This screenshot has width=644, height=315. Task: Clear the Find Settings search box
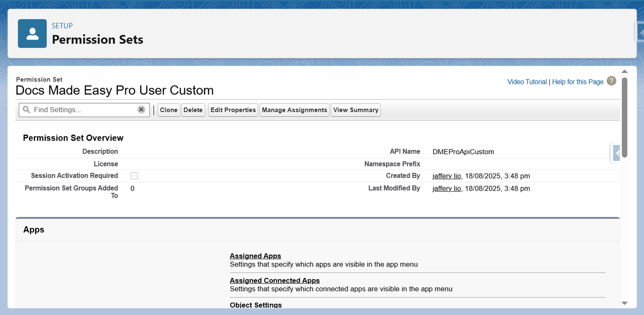[141, 109]
